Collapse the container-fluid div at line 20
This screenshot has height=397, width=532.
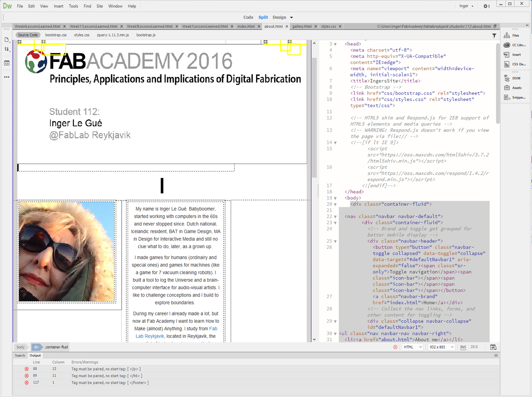335,204
